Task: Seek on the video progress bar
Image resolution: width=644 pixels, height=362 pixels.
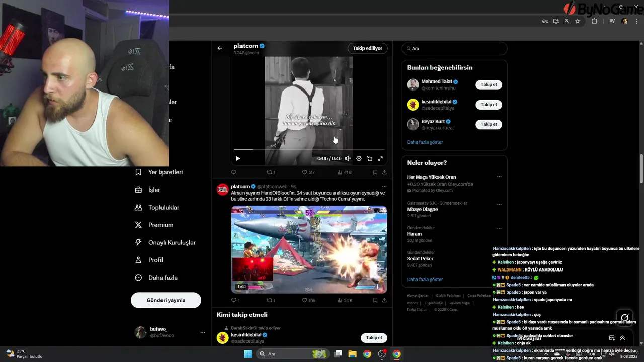Action: point(309,149)
